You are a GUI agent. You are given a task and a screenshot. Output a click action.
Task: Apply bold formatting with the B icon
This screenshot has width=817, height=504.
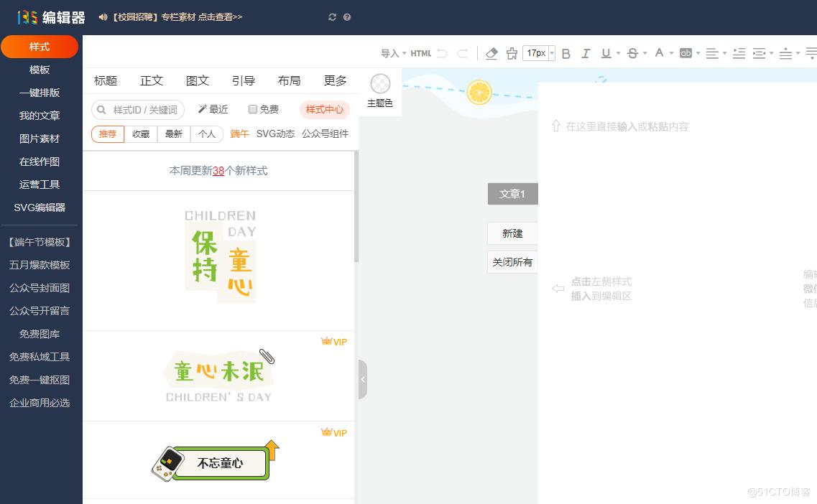point(566,53)
